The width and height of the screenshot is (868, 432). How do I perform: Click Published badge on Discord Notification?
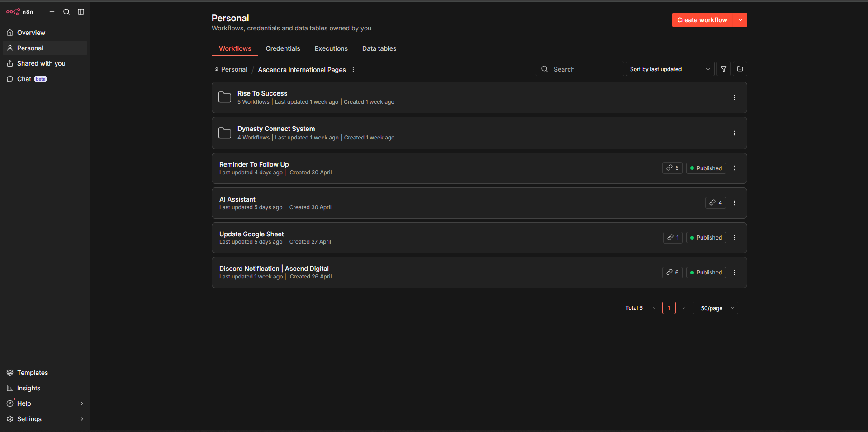(x=706, y=273)
